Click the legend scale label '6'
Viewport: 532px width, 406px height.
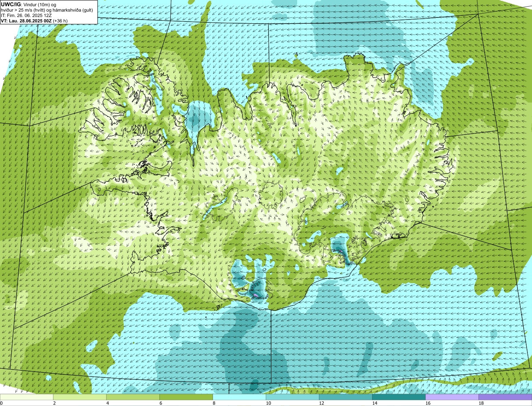(x=160, y=403)
